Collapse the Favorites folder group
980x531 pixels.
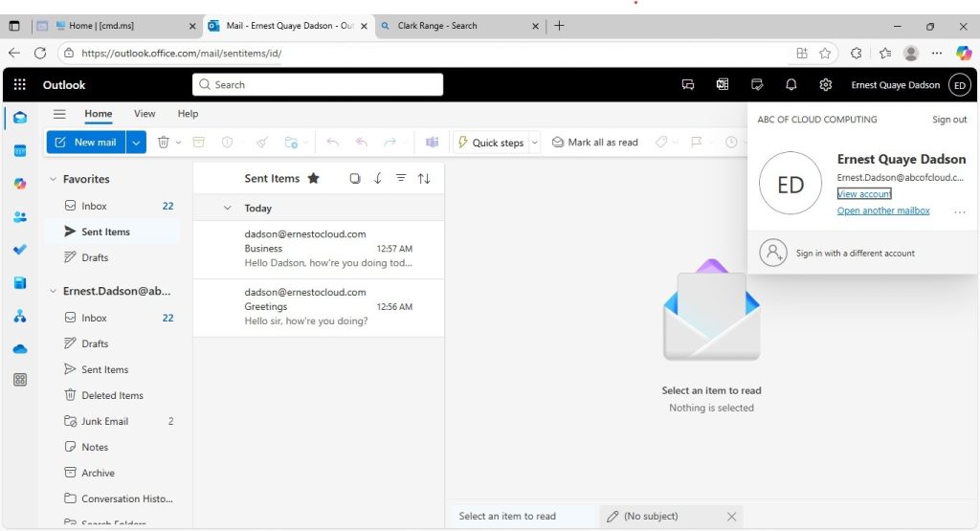click(x=54, y=179)
